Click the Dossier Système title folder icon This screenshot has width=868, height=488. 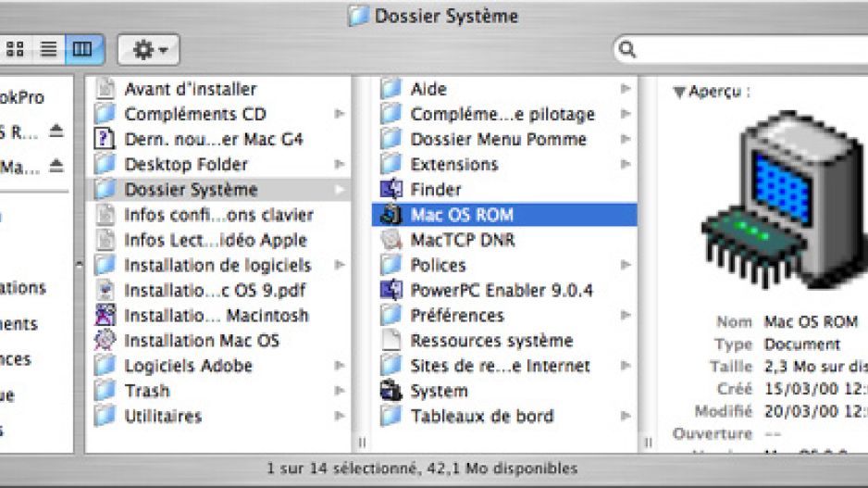click(x=359, y=16)
